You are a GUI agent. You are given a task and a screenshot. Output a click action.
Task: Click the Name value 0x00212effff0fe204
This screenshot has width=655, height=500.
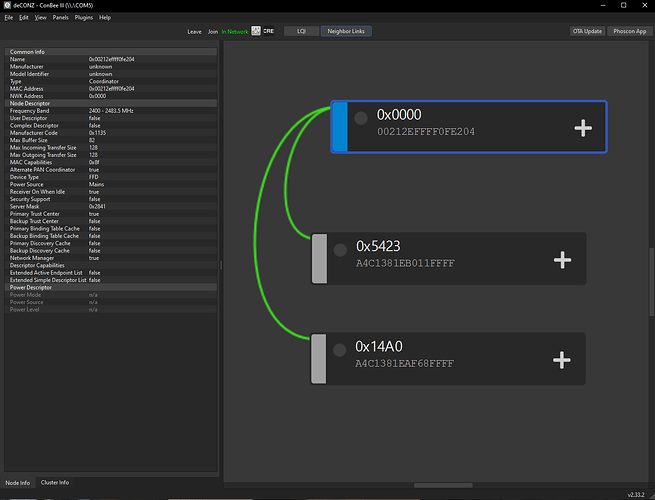pyautogui.click(x=112, y=59)
